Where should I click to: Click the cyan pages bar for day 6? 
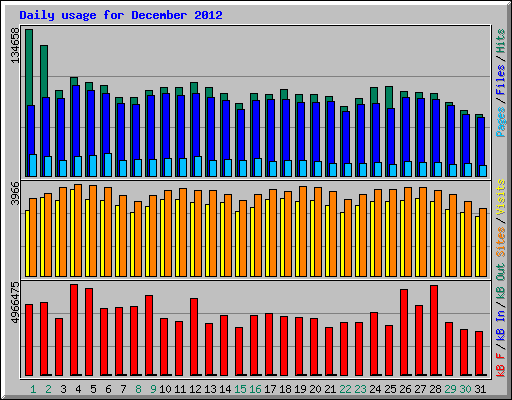[108, 165]
